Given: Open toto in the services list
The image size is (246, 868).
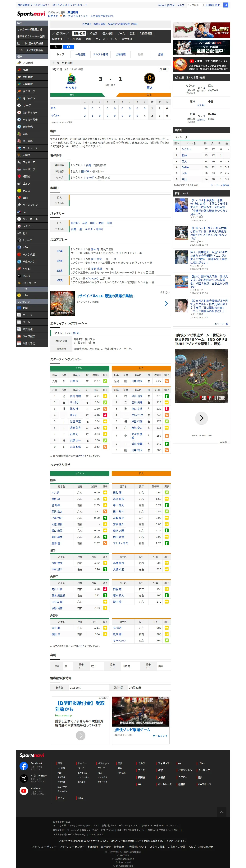Looking at the screenshot, I should [32, 295].
